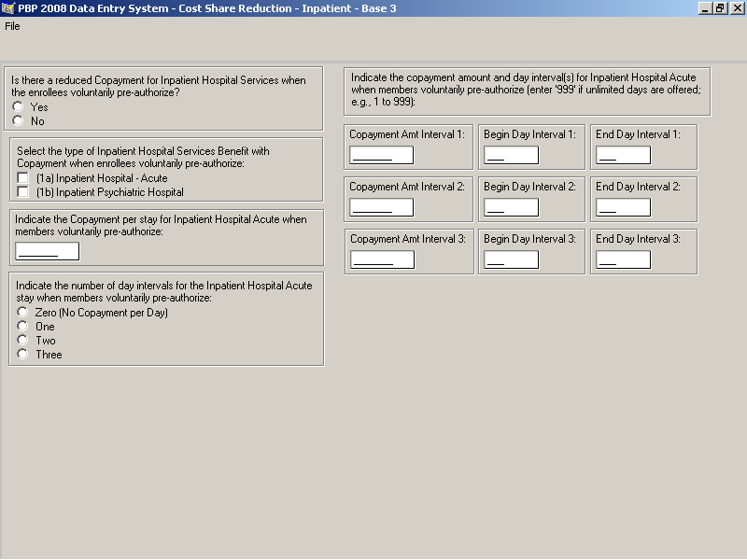
Task: Click Copayment Amt Interval 3 field
Action: (383, 259)
